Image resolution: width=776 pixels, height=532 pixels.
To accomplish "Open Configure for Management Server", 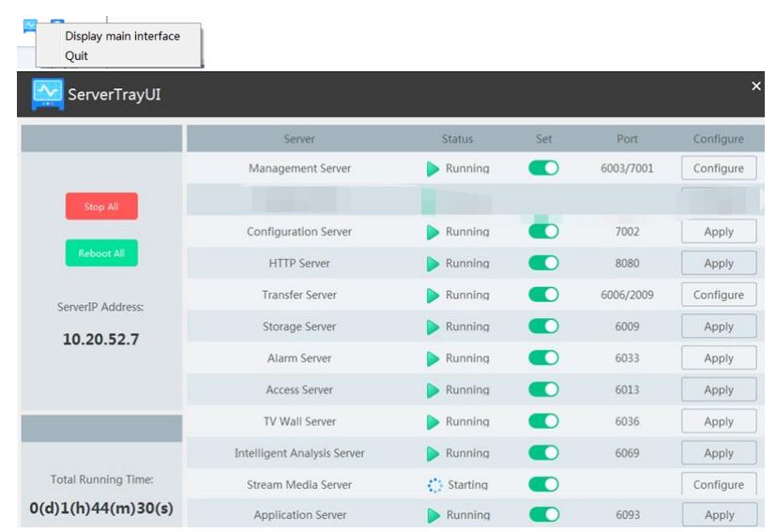I will [718, 169].
